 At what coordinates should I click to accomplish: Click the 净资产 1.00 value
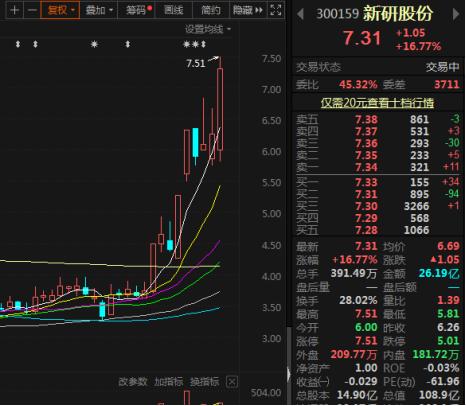click(x=366, y=368)
